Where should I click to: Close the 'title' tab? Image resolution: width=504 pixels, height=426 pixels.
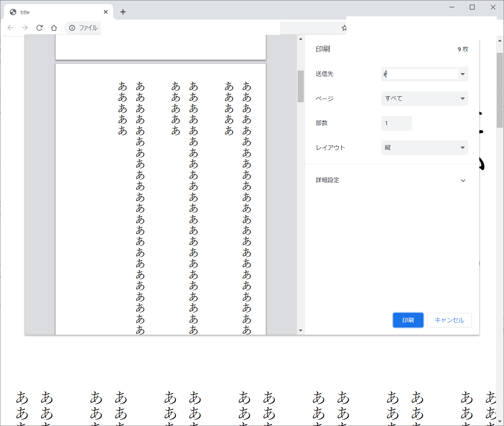coord(106,12)
